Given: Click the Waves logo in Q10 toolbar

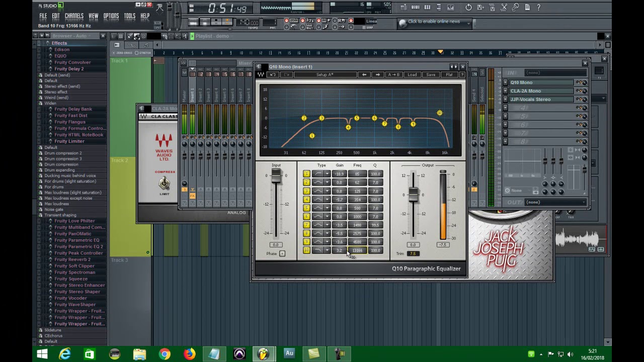Looking at the screenshot, I should click(261, 74).
